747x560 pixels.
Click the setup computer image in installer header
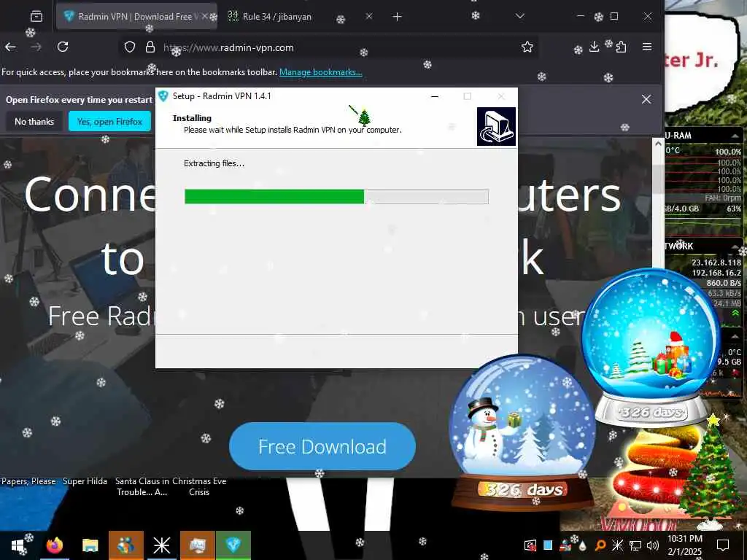coord(496,126)
